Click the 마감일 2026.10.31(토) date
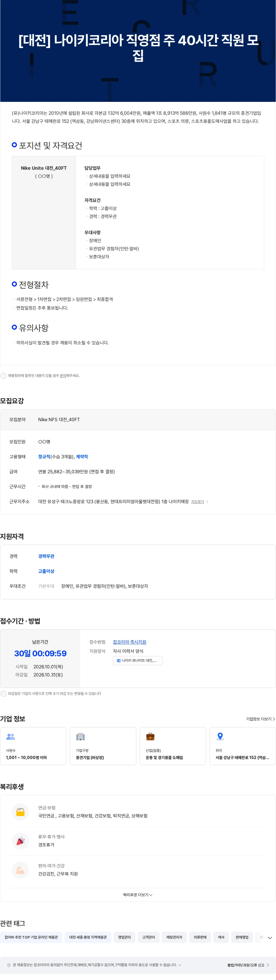The image size is (276, 980). click(48, 674)
